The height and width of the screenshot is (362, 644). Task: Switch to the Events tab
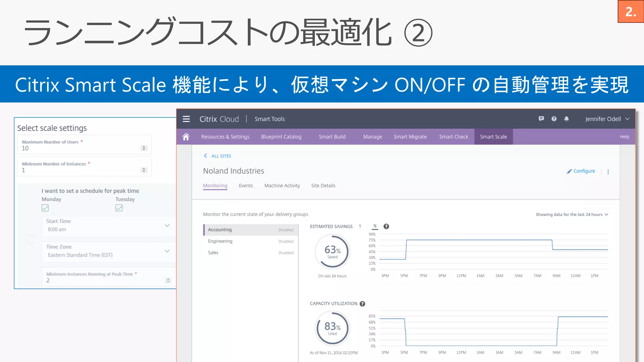[246, 186]
